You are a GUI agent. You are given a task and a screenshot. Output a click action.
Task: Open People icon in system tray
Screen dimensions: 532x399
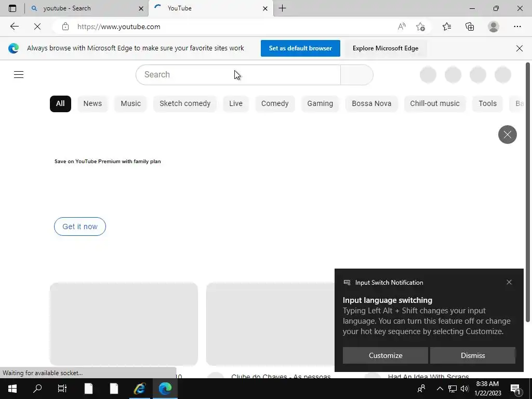pos(421,389)
